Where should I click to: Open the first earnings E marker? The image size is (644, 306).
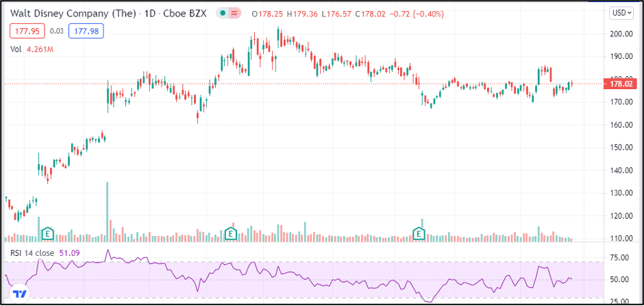click(x=48, y=233)
